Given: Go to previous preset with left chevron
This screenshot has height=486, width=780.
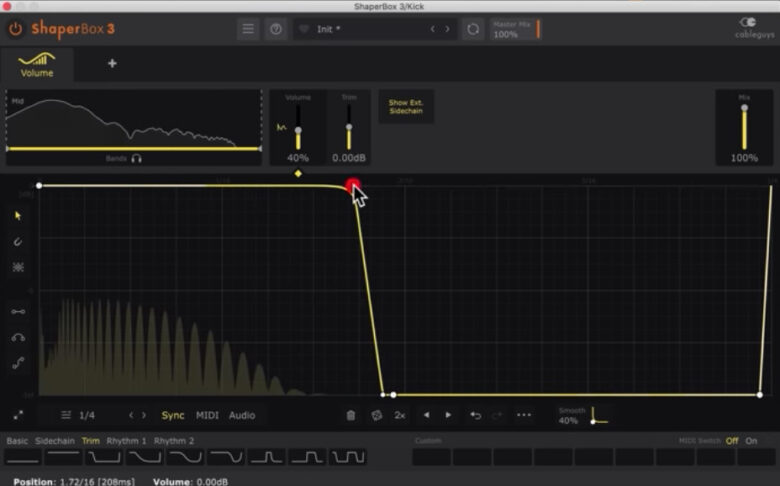Looking at the screenshot, I should point(433,29).
